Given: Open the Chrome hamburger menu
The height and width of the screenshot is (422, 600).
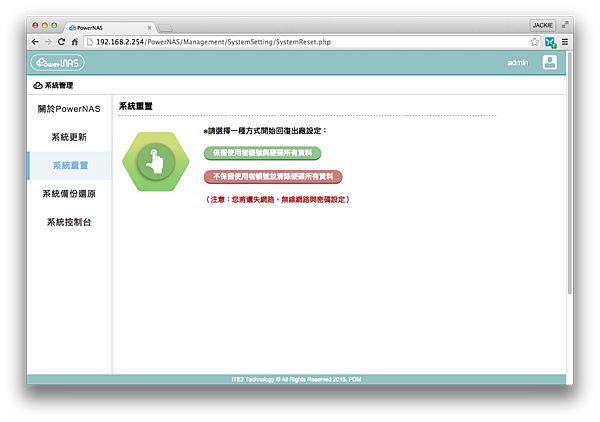Looking at the screenshot, I should point(565,42).
